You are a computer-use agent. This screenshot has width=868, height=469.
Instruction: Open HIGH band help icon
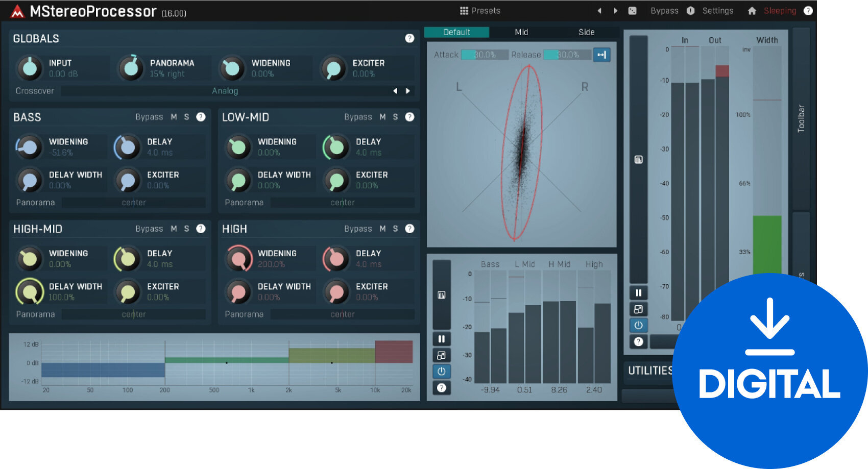click(409, 229)
